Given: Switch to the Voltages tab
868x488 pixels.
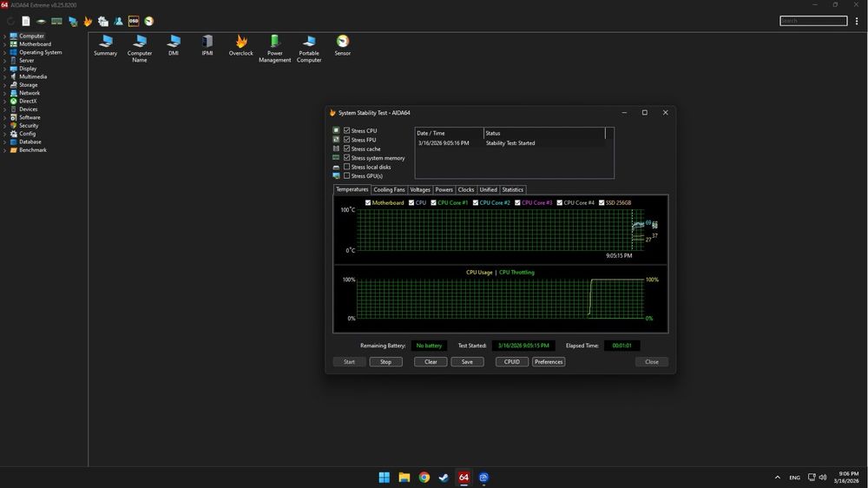Looking at the screenshot, I should click(419, 189).
